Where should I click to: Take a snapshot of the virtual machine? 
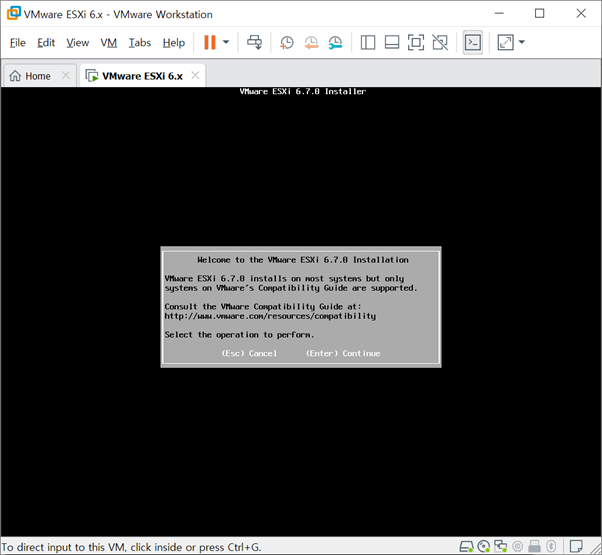tap(286, 43)
